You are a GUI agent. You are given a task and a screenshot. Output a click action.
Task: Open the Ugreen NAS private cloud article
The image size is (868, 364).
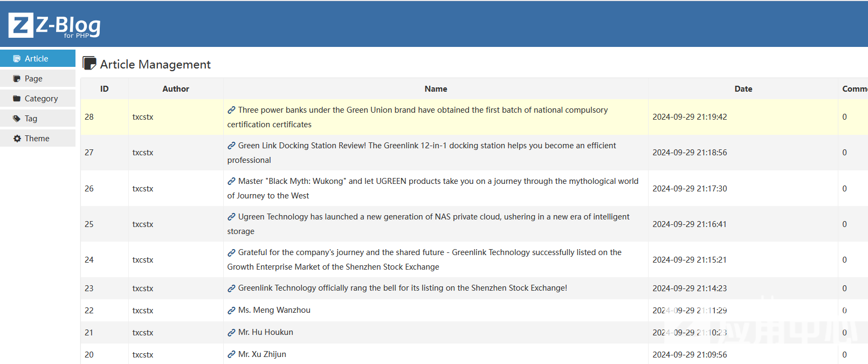(x=429, y=224)
